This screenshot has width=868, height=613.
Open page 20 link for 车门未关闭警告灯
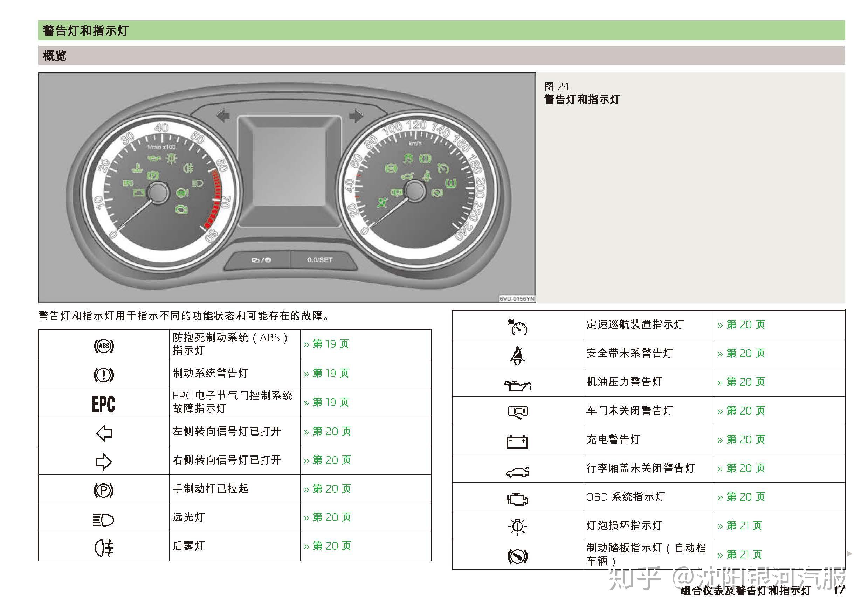(x=741, y=411)
